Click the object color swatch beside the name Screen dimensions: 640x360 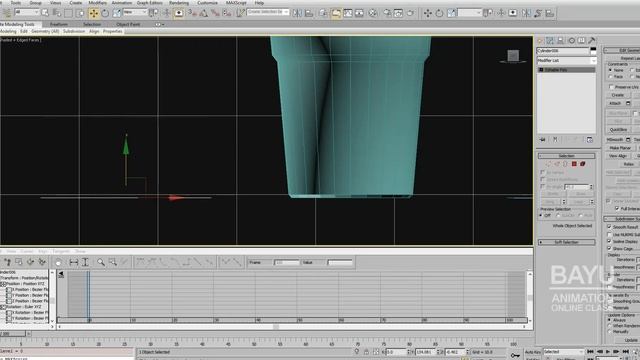(x=593, y=51)
